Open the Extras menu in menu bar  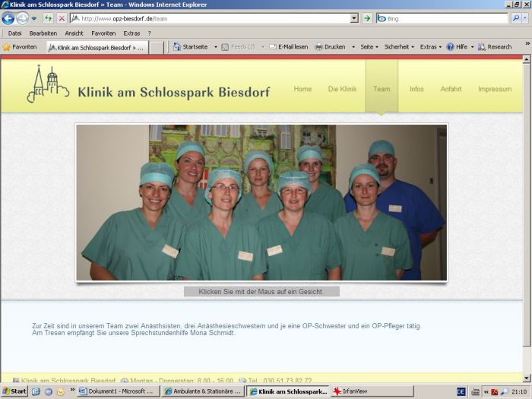131,33
